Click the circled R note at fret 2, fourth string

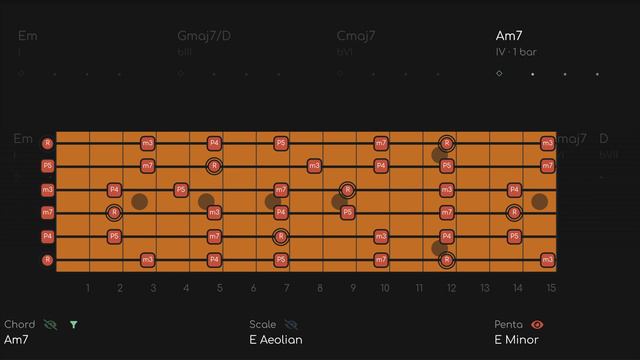click(114, 213)
